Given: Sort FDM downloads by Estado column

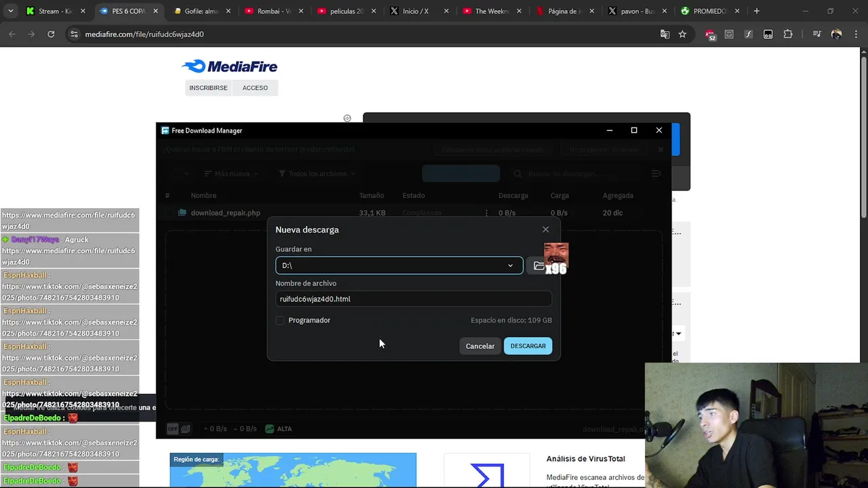Looking at the screenshot, I should [413, 195].
